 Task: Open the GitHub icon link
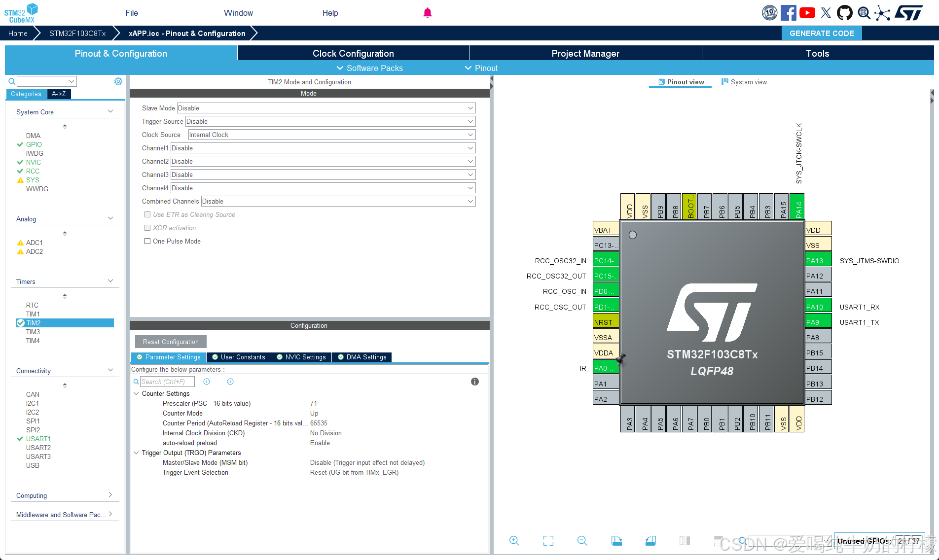(x=845, y=13)
